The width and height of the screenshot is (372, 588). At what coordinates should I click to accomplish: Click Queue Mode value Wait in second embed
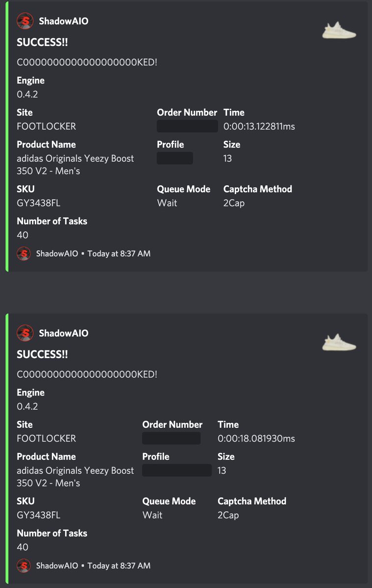tap(152, 515)
